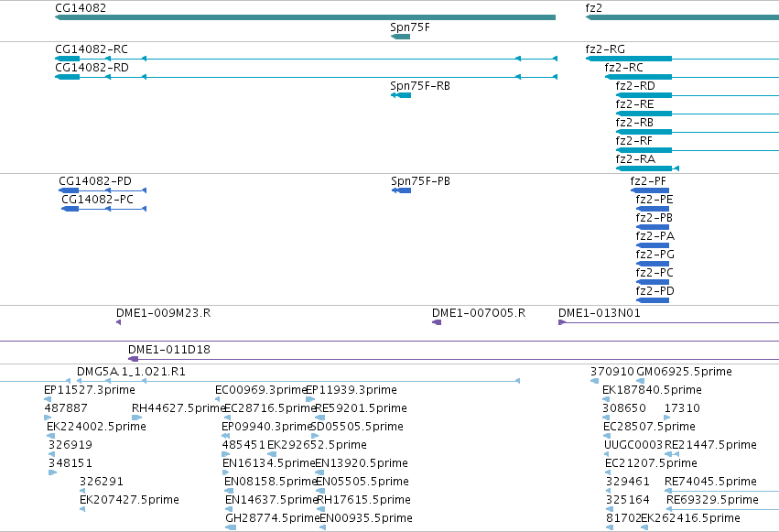Select EST EK292652.5prime
The width and height of the screenshot is (779, 532).
click(x=272, y=454)
